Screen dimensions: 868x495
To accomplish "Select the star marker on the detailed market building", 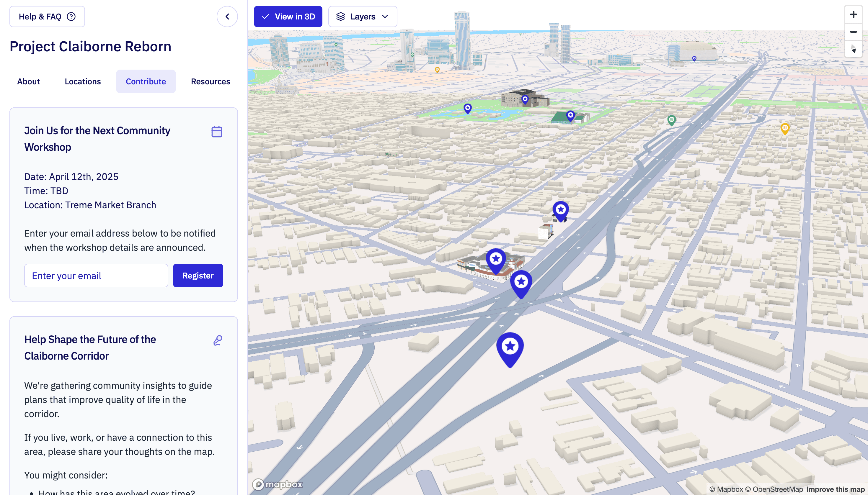I will click(496, 261).
